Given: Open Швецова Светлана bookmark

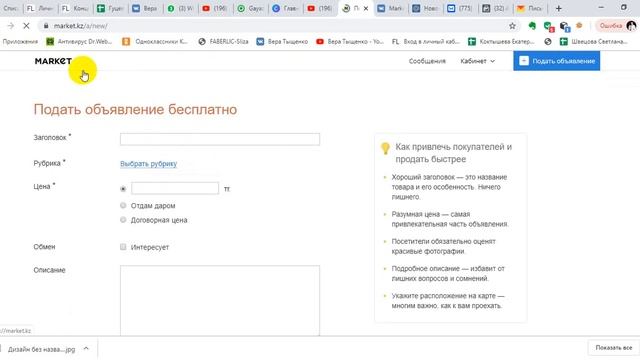Looking at the screenshot, I should point(593,42).
